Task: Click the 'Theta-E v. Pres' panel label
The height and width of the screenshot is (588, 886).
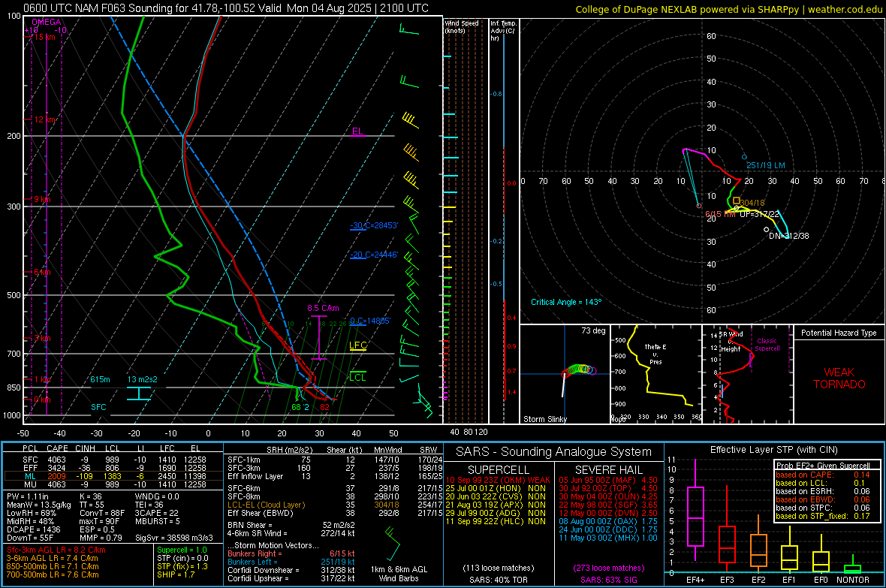Action: click(x=655, y=354)
